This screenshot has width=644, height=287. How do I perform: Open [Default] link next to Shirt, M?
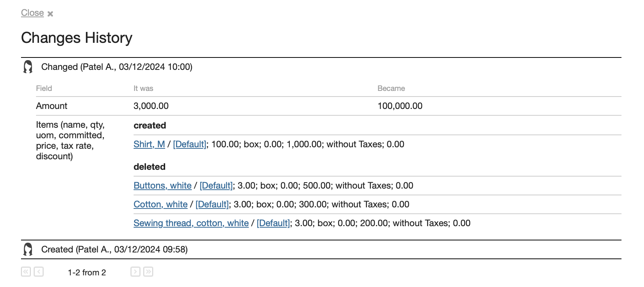click(190, 144)
